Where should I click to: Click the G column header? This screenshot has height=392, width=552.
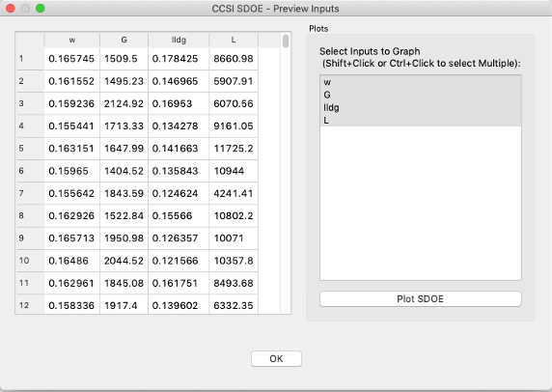pos(124,40)
